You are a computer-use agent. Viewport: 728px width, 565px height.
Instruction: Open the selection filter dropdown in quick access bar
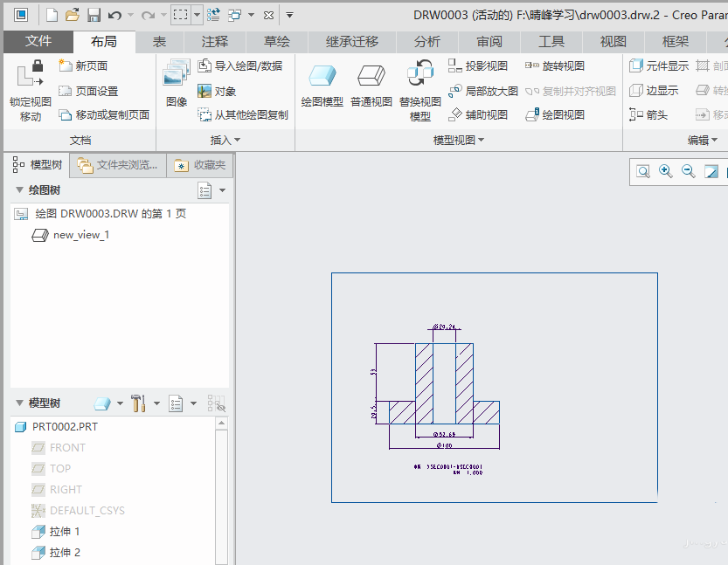click(196, 15)
